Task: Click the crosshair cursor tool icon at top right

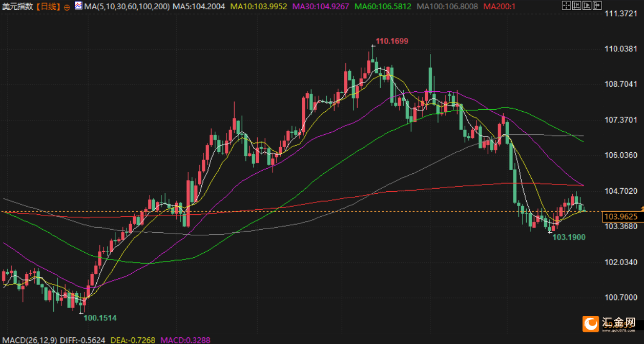Action: [x=567, y=6]
